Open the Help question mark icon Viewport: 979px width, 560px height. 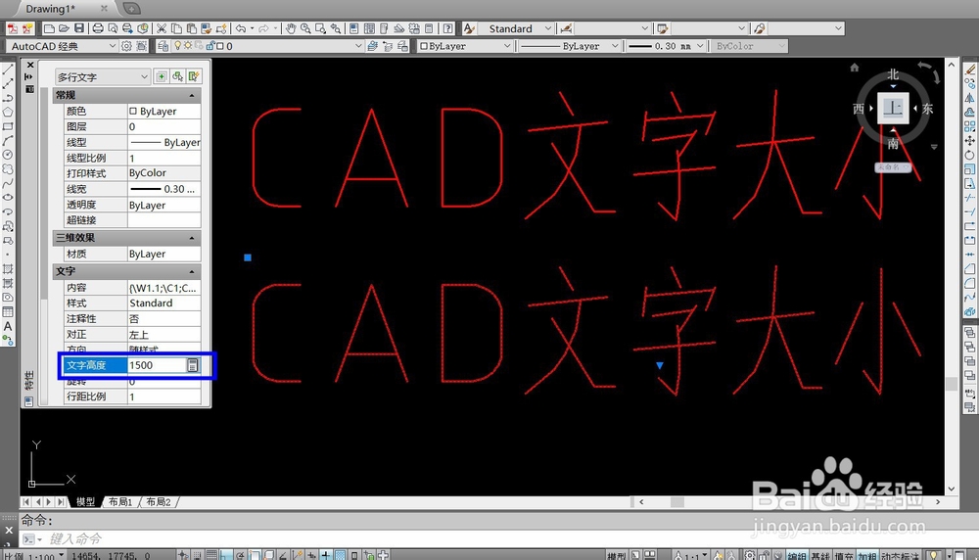click(x=447, y=28)
